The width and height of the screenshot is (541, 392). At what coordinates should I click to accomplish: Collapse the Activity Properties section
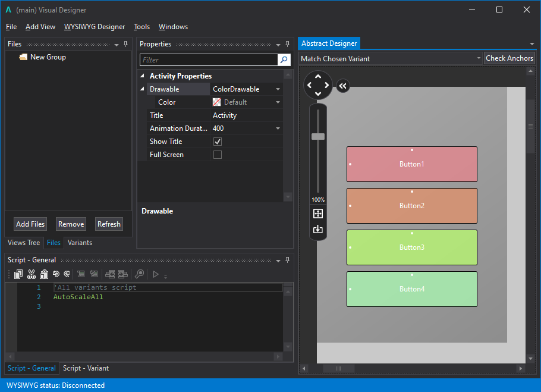pyautogui.click(x=141, y=76)
